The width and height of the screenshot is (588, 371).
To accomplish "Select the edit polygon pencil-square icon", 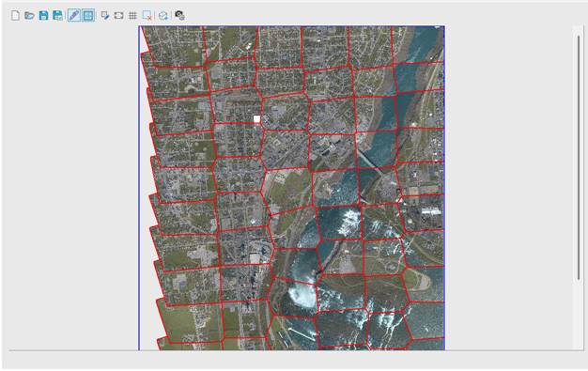I will [x=105, y=15].
